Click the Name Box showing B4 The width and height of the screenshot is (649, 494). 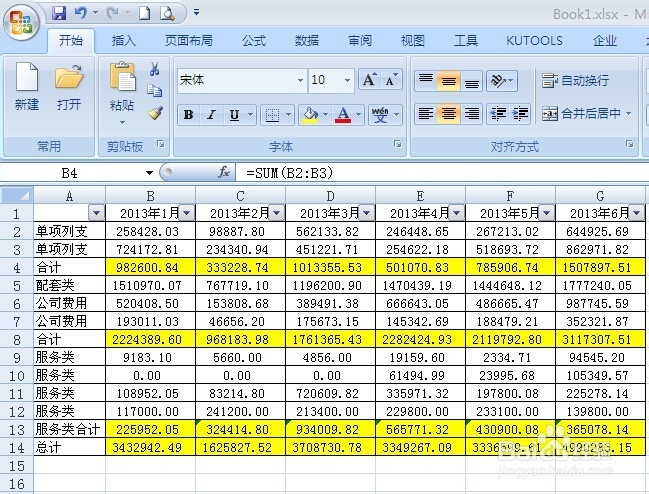tap(70, 173)
